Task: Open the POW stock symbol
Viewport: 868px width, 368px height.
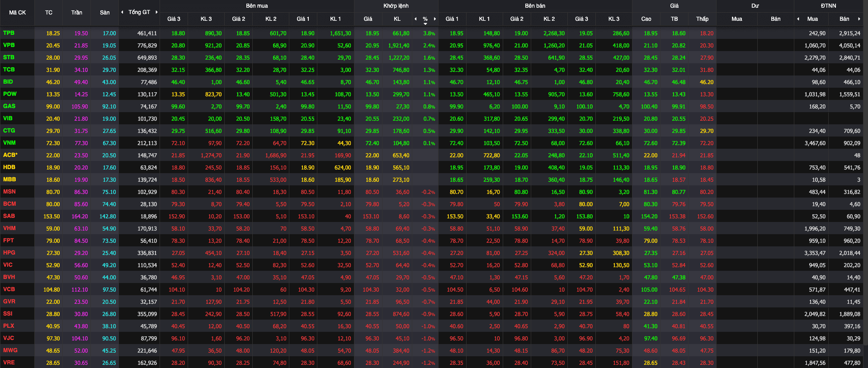Action: coord(9,94)
